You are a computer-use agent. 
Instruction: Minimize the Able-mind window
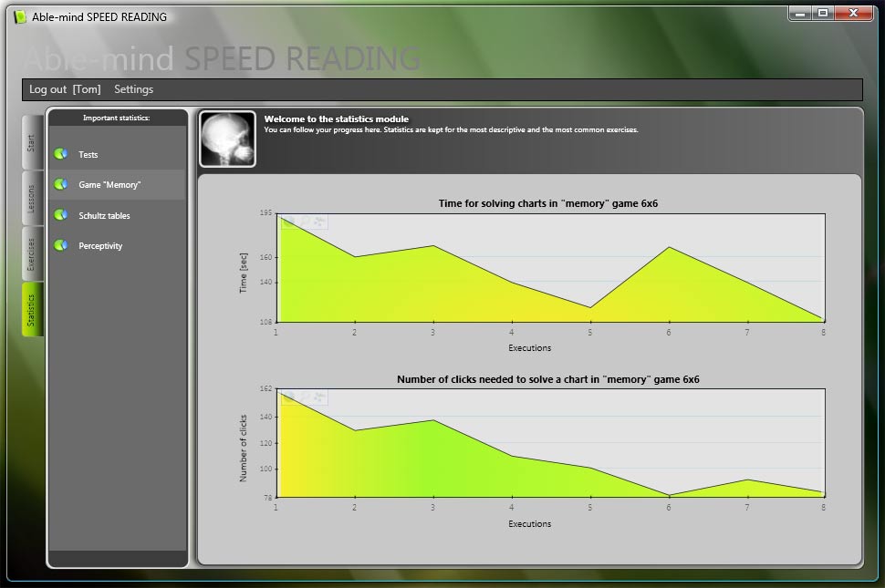800,13
